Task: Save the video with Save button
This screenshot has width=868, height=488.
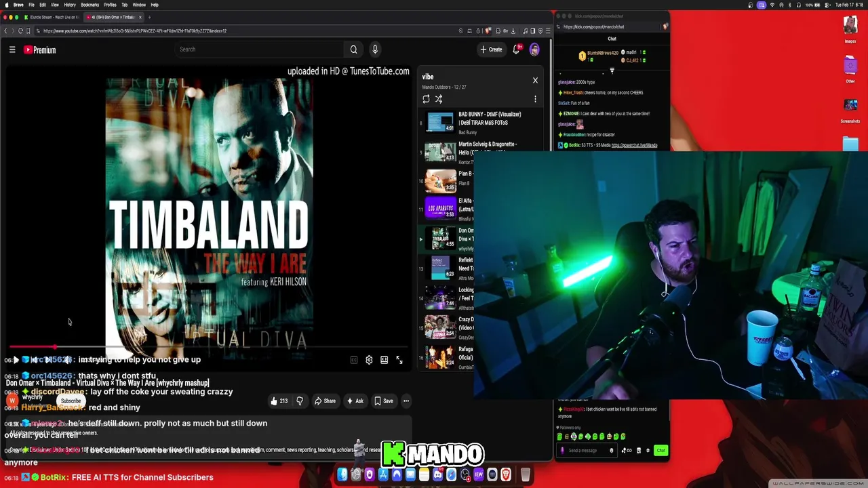Action: click(383, 401)
